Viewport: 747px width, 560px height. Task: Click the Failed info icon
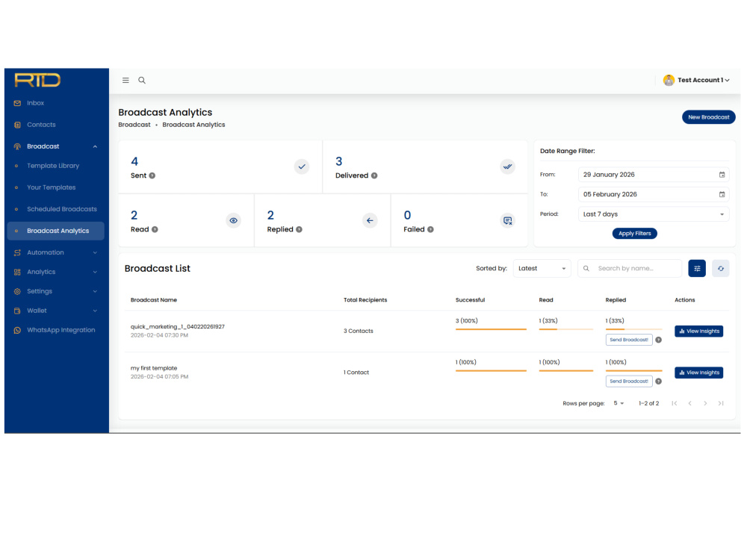coord(431,229)
